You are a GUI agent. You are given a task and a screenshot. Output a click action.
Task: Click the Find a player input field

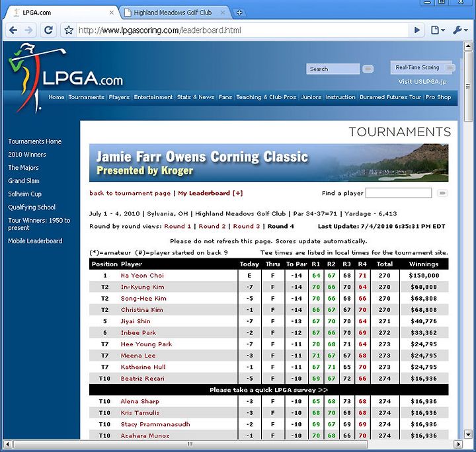(x=398, y=193)
